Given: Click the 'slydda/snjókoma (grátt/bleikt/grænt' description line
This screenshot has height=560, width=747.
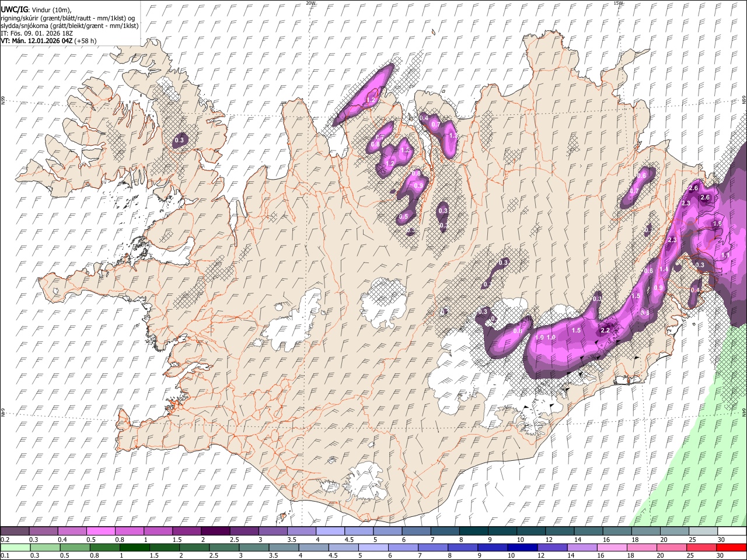Looking at the screenshot, I should coord(69,26).
